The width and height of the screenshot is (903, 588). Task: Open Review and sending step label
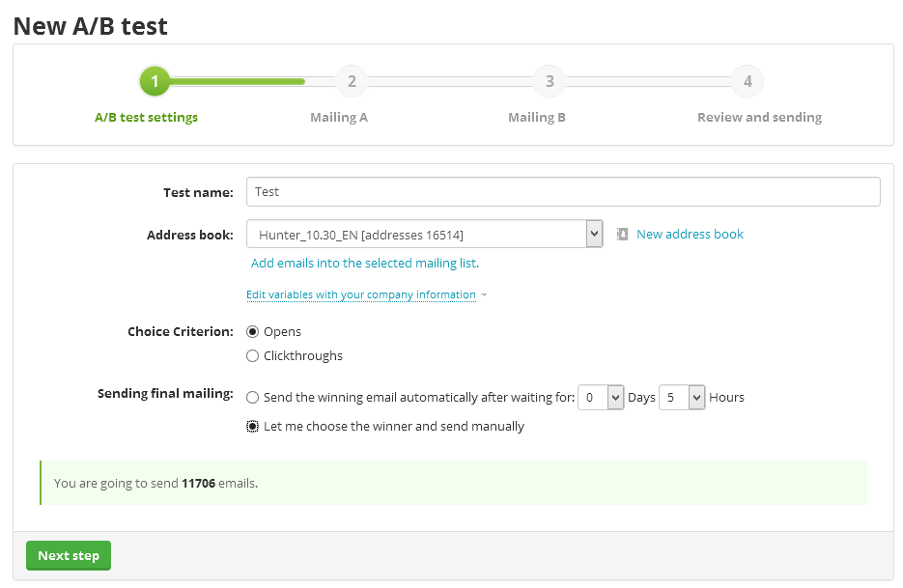[759, 117]
